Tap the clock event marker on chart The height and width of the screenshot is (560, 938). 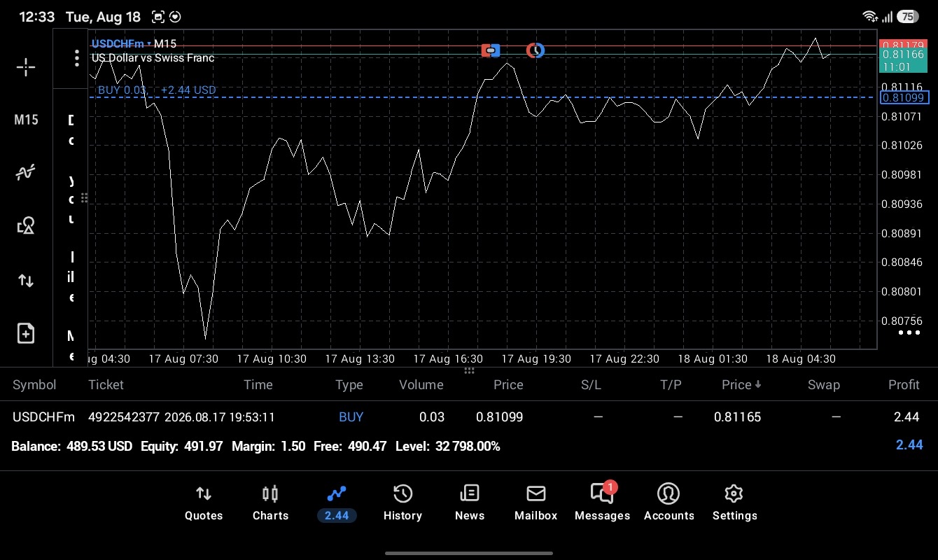pyautogui.click(x=535, y=50)
